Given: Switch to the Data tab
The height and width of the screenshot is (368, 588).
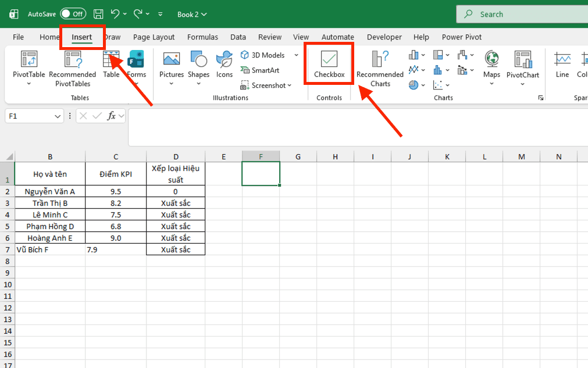Looking at the screenshot, I should pos(238,37).
